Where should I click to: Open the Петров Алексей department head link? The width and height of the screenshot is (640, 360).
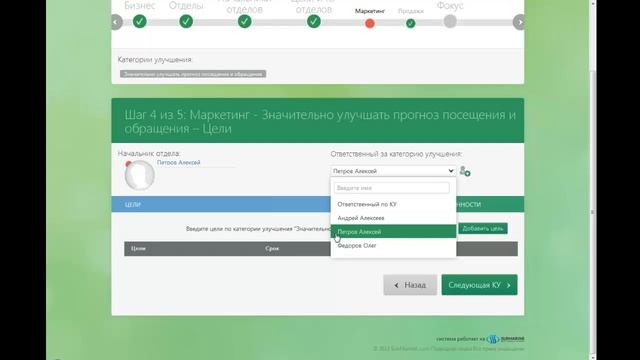178,162
